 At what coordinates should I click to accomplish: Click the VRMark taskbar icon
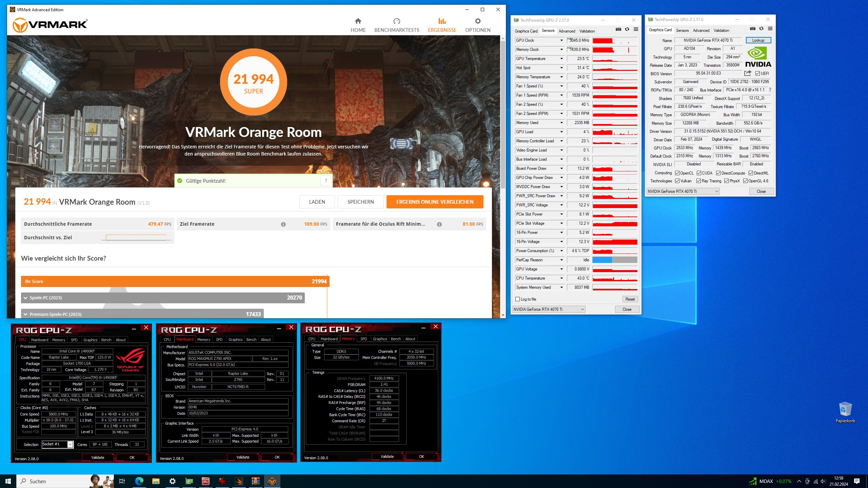[x=272, y=481]
